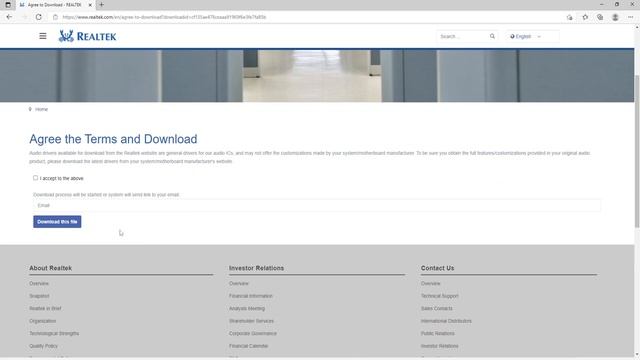Click the scrollbar down arrow
The height and width of the screenshot is (360, 640).
point(637,355)
